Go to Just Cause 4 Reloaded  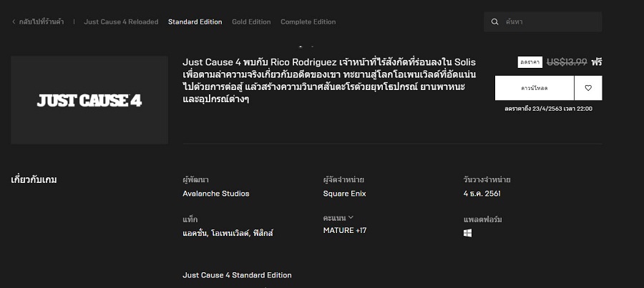tap(121, 21)
